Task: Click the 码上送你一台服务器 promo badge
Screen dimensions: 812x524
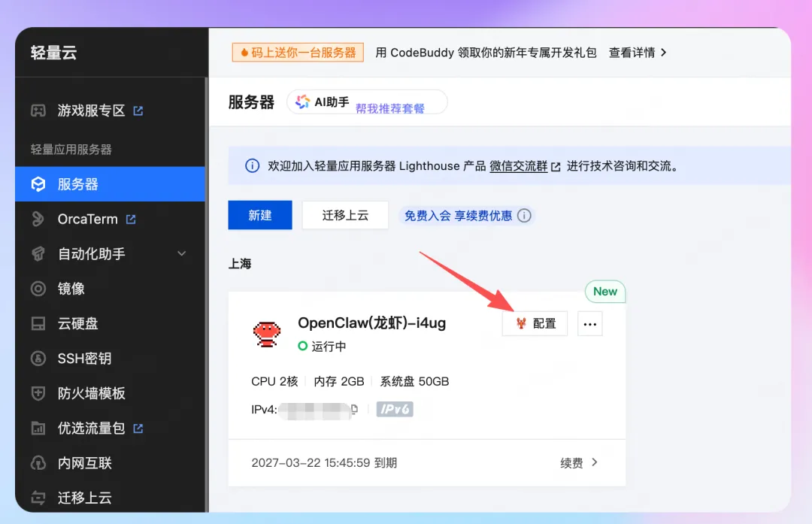Action: pos(298,53)
